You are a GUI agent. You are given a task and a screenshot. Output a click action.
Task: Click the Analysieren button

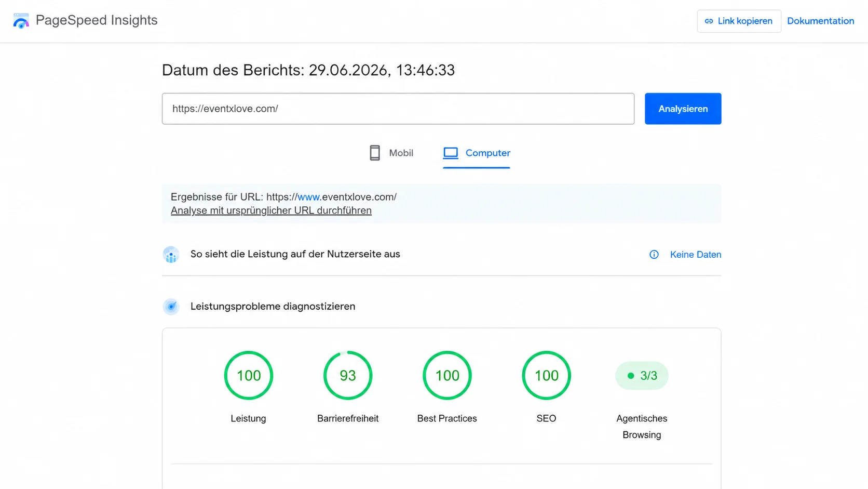(x=683, y=109)
